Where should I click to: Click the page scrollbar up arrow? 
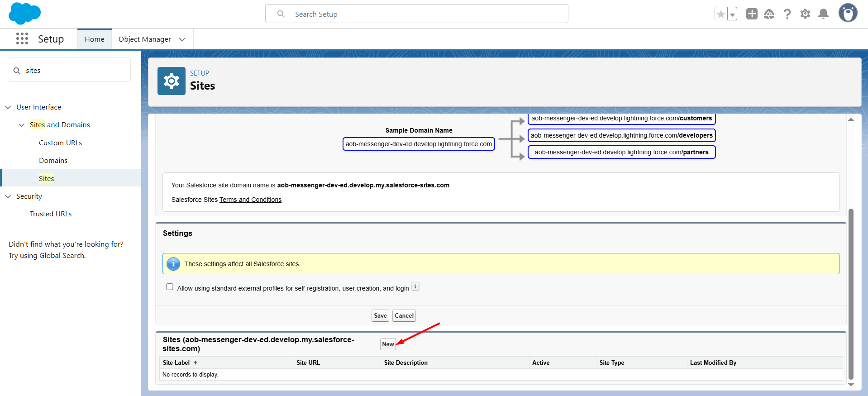click(x=851, y=119)
